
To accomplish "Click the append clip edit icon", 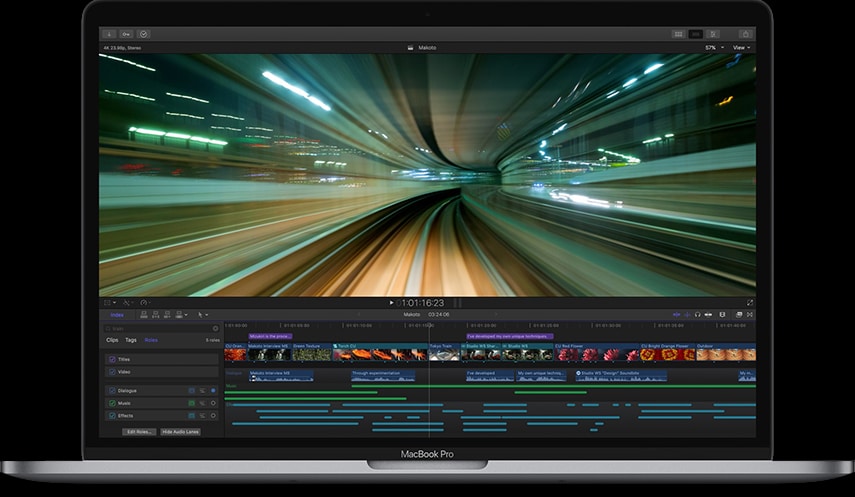I will (x=167, y=315).
